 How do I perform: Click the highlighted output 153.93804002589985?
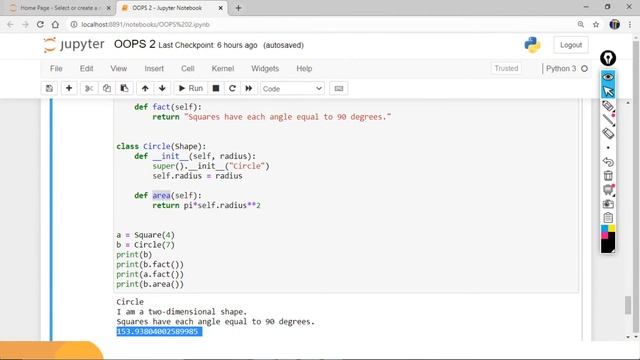159,331
